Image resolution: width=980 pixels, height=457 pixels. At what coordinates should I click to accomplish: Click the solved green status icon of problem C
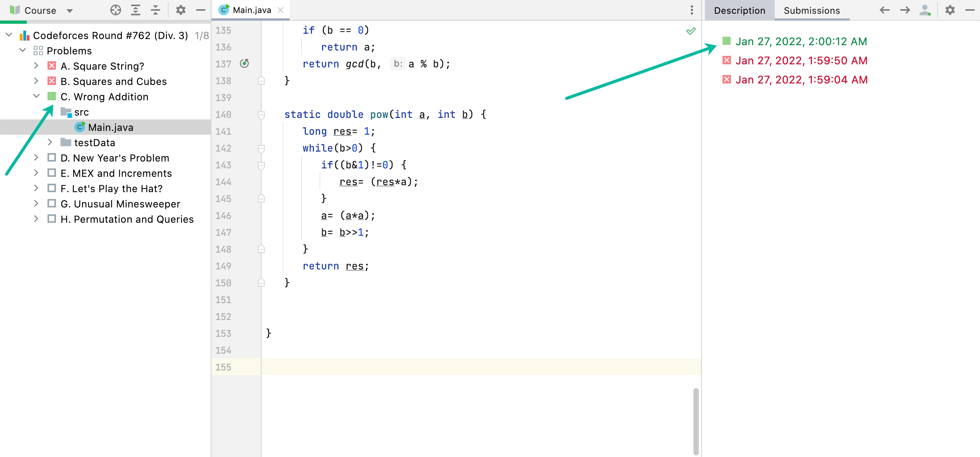coord(51,96)
